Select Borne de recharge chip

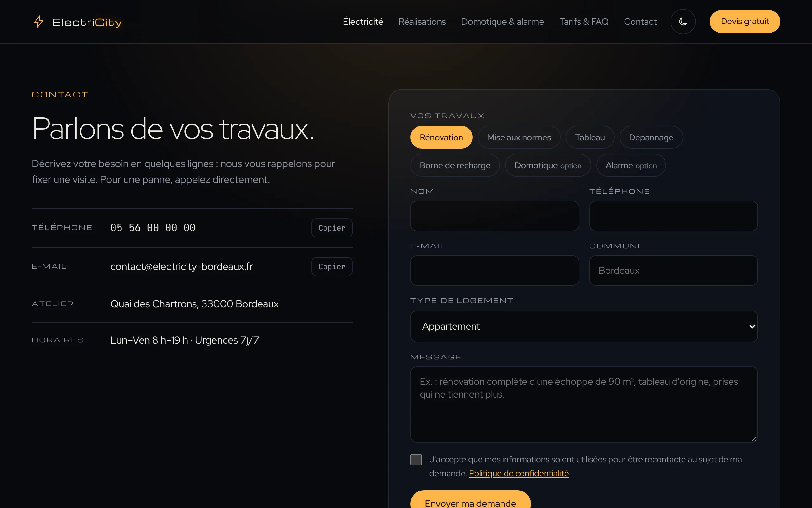(455, 165)
